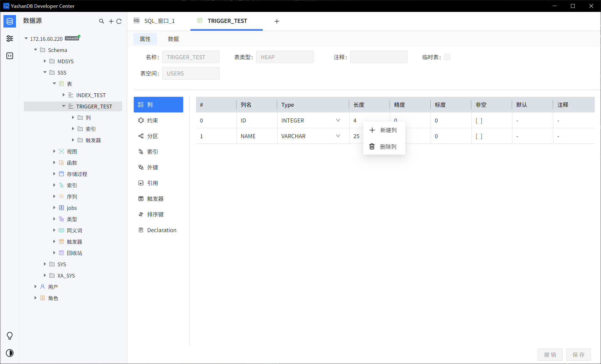Open the code snippet sidebar icon

tap(10, 56)
